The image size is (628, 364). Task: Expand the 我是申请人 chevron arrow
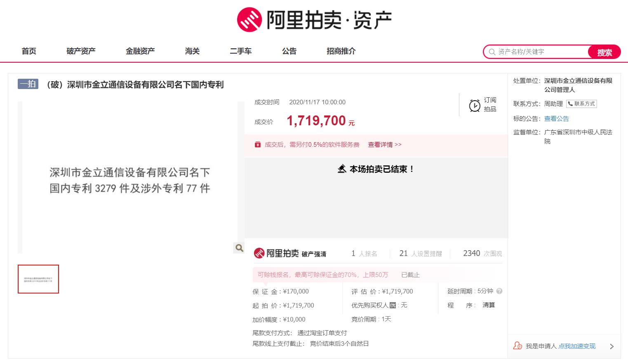point(612,346)
